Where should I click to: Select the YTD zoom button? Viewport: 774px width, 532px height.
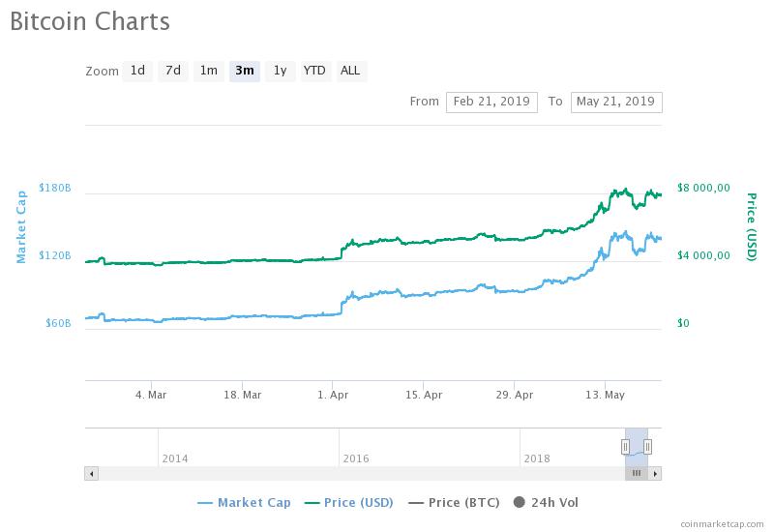tap(314, 71)
